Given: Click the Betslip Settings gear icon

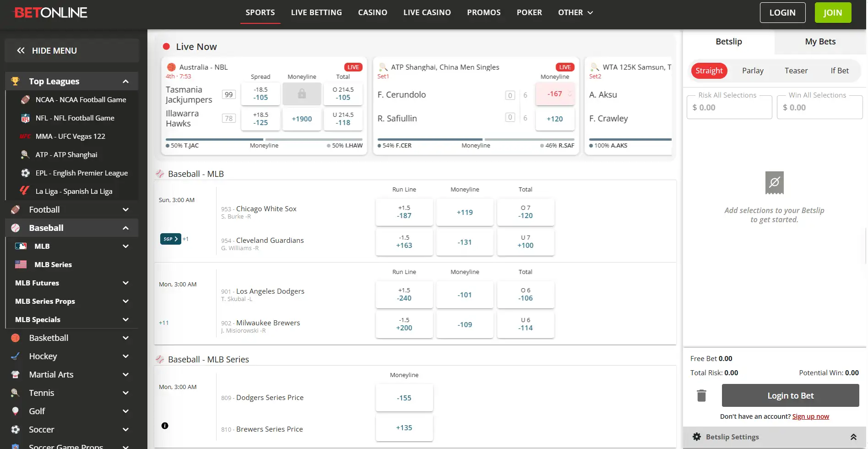Looking at the screenshot, I should [x=697, y=437].
